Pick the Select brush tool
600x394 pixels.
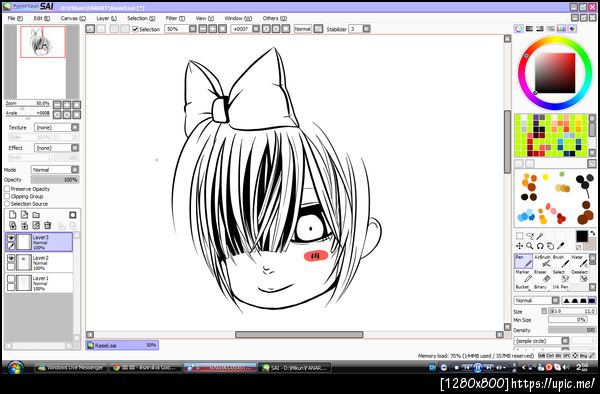point(561,276)
